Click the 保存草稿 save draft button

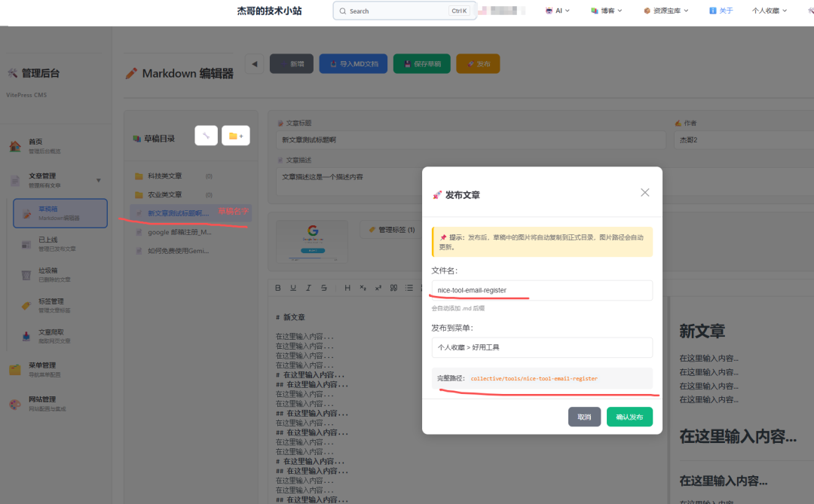pos(423,63)
